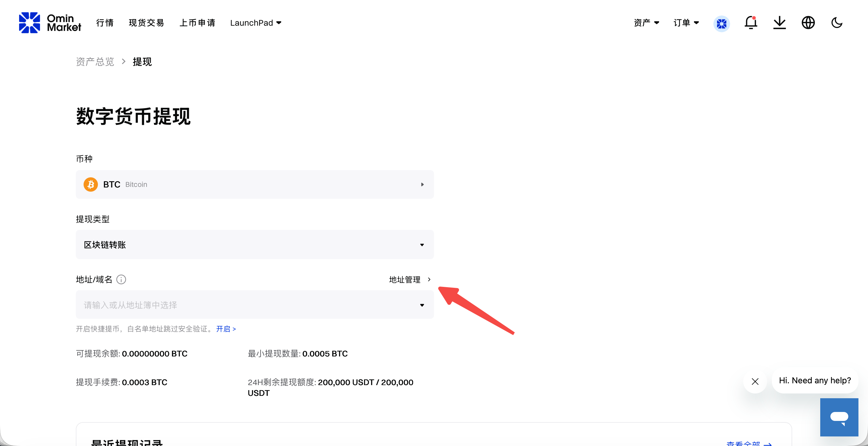Expand the 资产 dropdown menu

647,23
